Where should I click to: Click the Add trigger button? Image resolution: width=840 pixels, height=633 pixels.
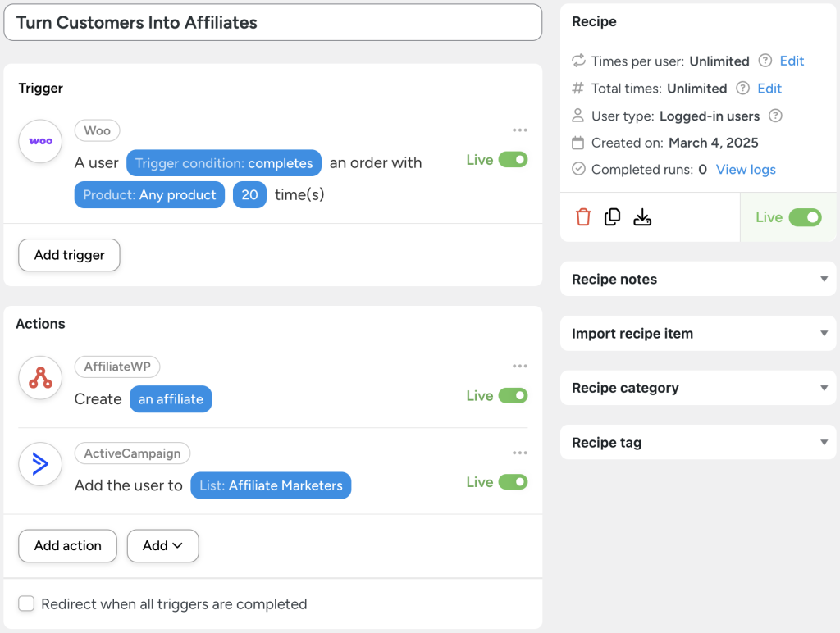pyautogui.click(x=69, y=255)
